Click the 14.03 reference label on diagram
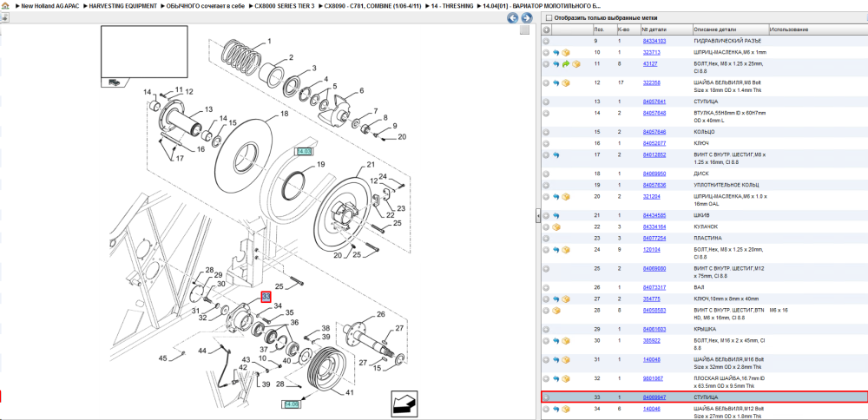The image size is (868, 420). [x=305, y=151]
